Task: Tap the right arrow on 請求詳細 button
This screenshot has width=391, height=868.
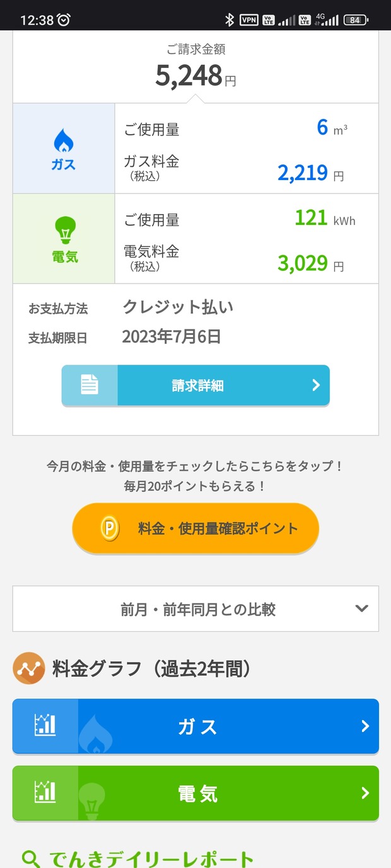Action: (317, 385)
